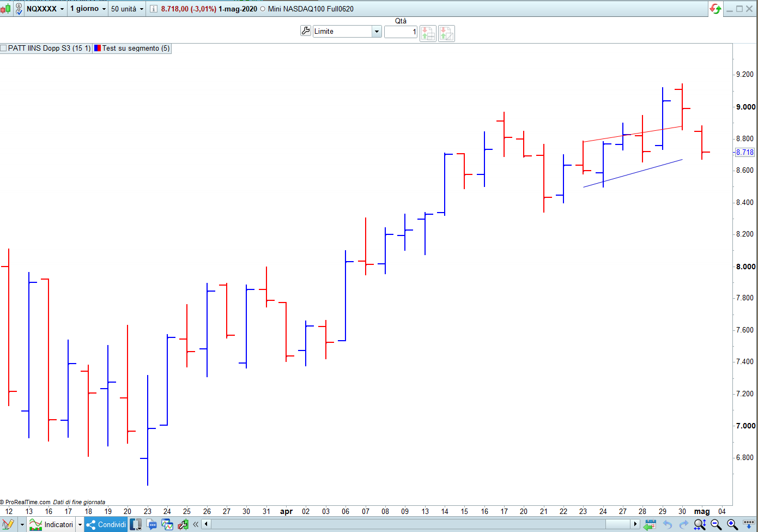Click the 8.000 price axis label
This screenshot has height=532, width=758.
coord(745,267)
